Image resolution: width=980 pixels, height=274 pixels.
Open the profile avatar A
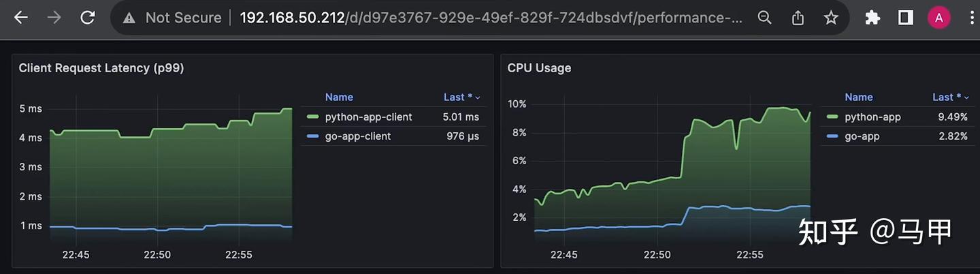coord(939,18)
